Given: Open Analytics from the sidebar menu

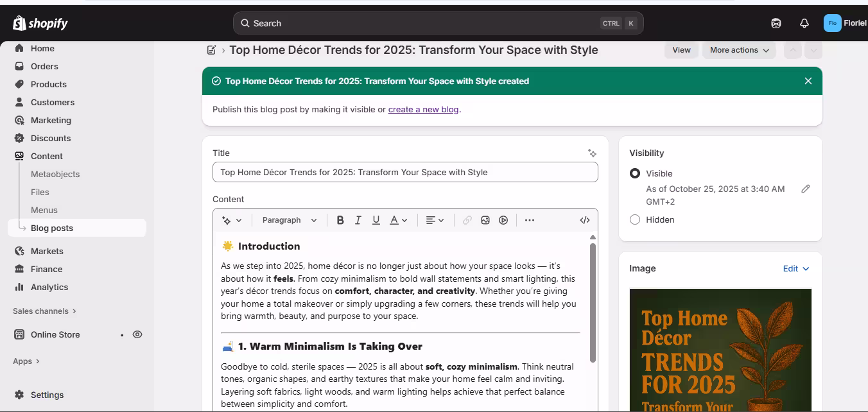Looking at the screenshot, I should click(49, 287).
